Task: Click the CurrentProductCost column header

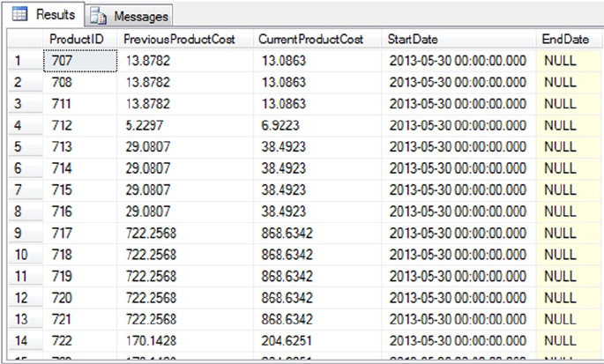Action: click(312, 41)
